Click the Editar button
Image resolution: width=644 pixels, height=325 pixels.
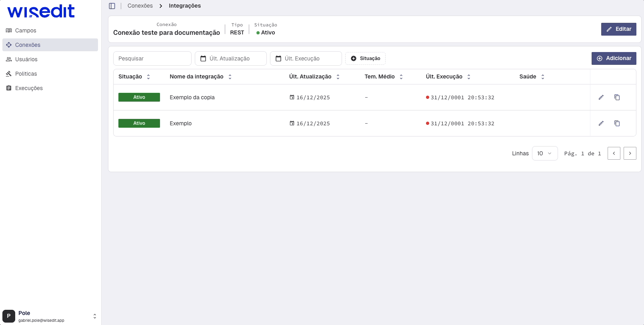[618, 29]
